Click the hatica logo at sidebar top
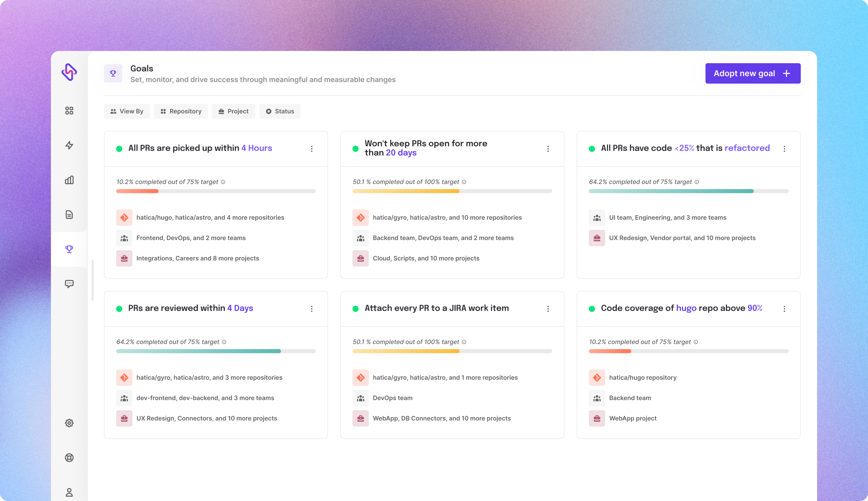Screen dimensions: 868x501 (69, 72)
